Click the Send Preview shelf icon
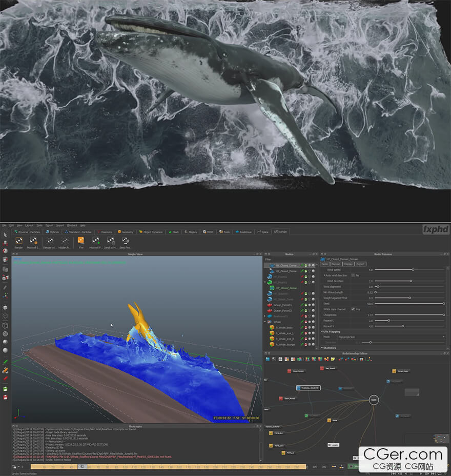This screenshot has height=476, width=451. 125,240
